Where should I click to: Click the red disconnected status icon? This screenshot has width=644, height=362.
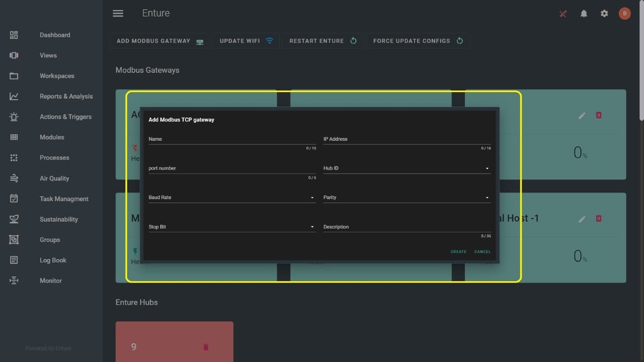[563, 14]
